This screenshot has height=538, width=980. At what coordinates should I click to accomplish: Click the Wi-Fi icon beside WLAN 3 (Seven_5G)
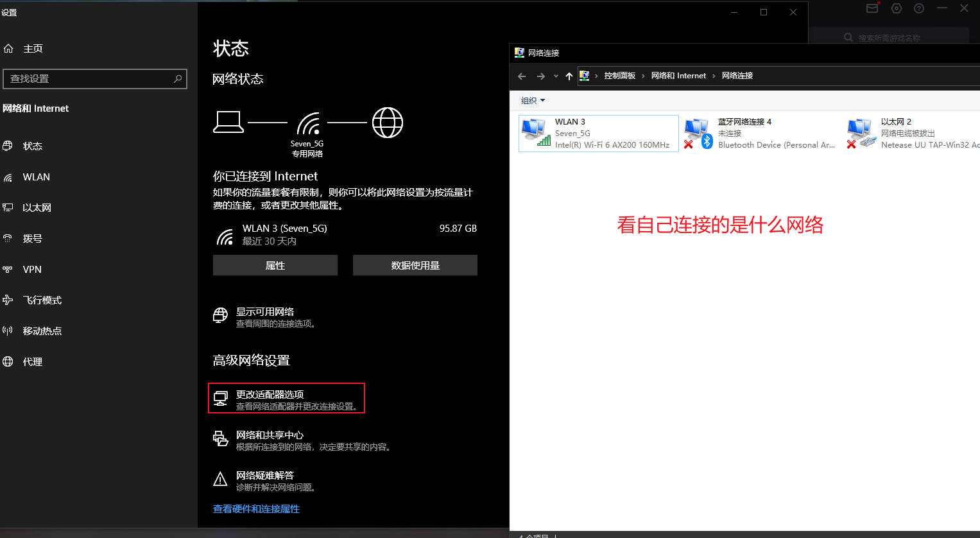225,236
